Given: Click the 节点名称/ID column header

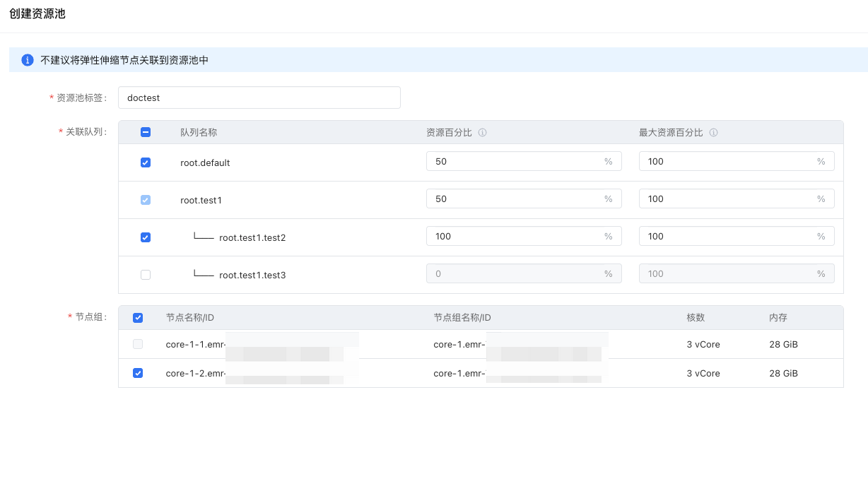Looking at the screenshot, I should click(x=190, y=318).
